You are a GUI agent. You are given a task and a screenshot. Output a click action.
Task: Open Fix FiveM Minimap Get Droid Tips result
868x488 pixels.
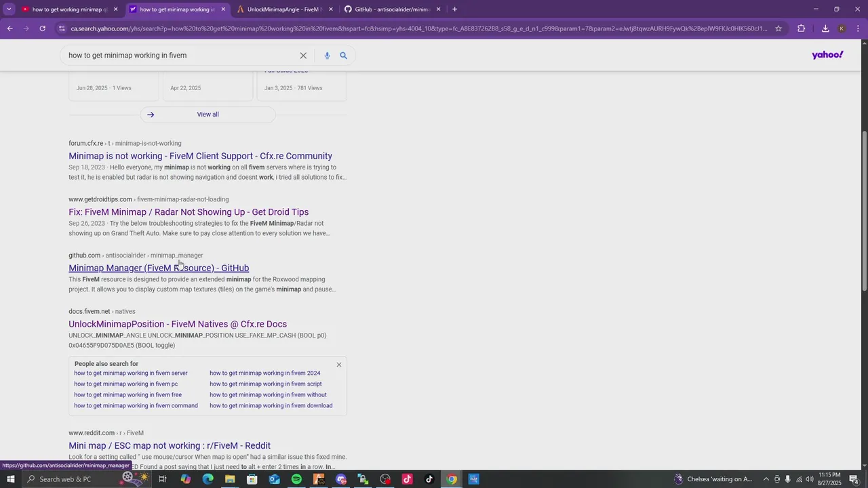click(x=189, y=212)
